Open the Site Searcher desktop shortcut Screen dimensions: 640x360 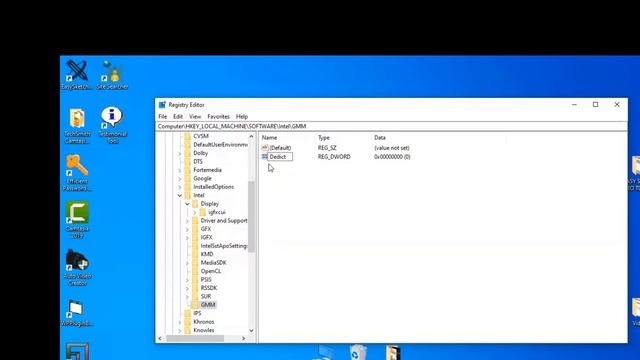point(112,74)
